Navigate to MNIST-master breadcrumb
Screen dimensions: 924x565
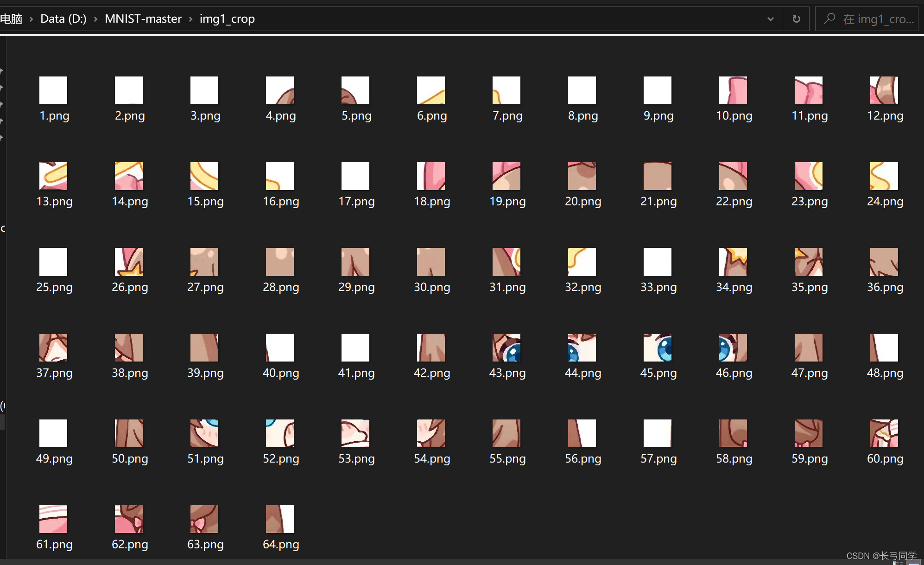(143, 19)
